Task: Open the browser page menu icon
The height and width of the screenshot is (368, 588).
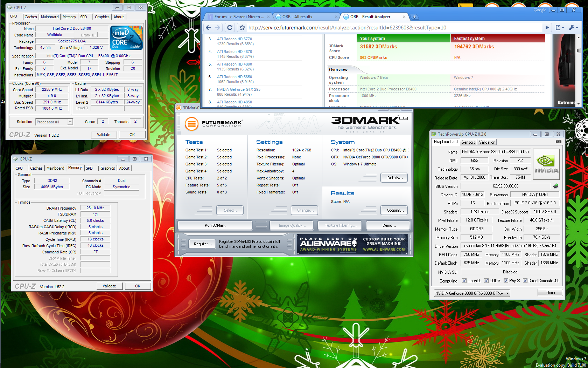Action: tap(560, 28)
